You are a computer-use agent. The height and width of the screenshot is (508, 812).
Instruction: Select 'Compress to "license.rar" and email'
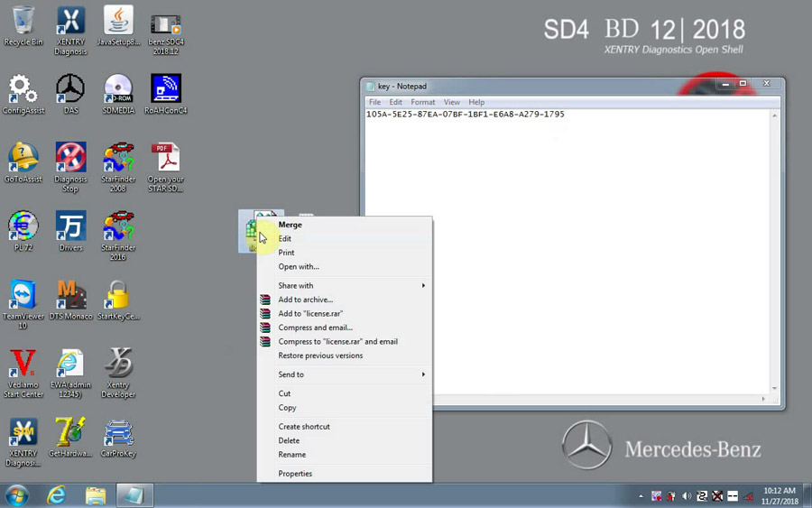point(345,341)
